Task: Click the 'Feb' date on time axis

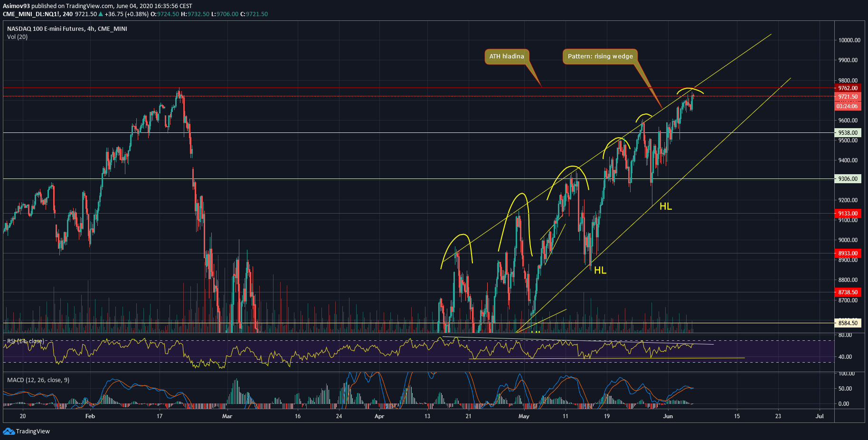Action: (90, 416)
